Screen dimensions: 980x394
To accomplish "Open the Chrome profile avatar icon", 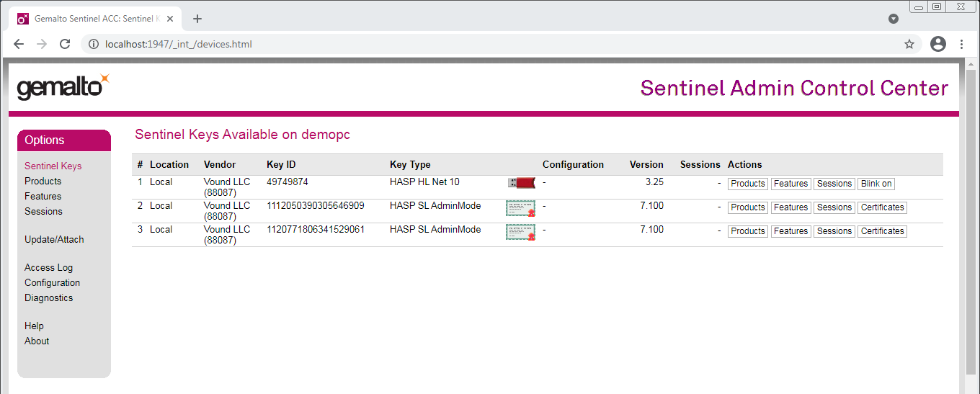I will pyautogui.click(x=937, y=44).
